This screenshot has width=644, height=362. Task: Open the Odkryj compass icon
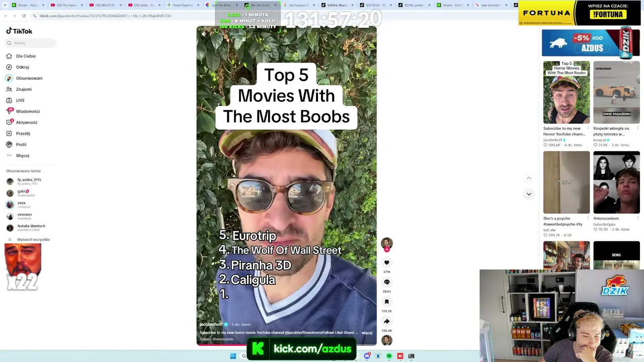tap(9, 67)
